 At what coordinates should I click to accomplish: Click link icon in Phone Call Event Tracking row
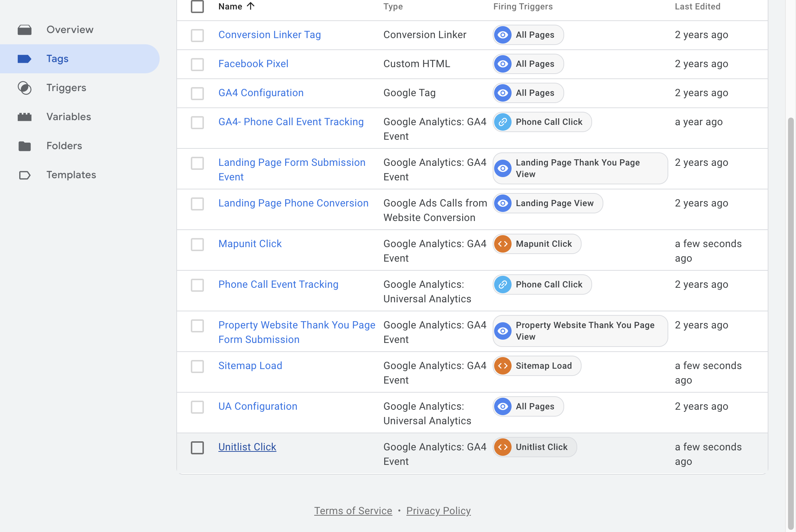point(503,285)
